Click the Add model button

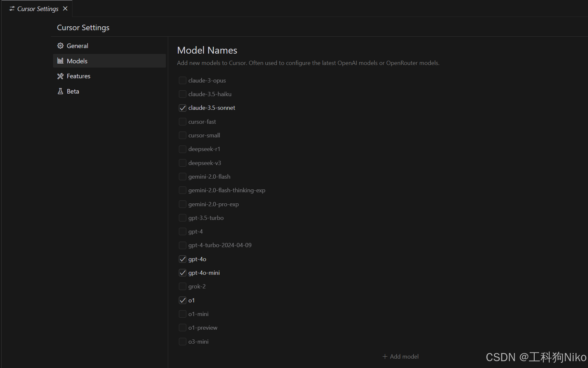[x=401, y=357]
